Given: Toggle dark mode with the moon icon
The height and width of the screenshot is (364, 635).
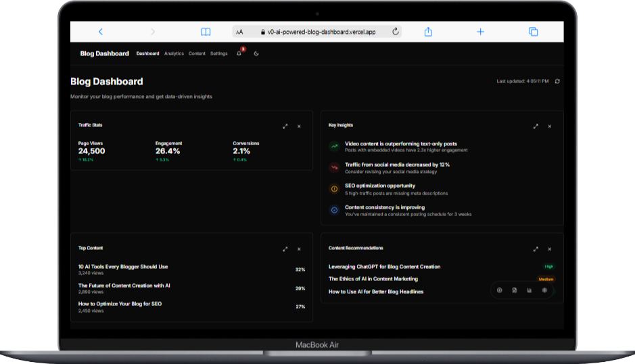Looking at the screenshot, I should [x=256, y=53].
